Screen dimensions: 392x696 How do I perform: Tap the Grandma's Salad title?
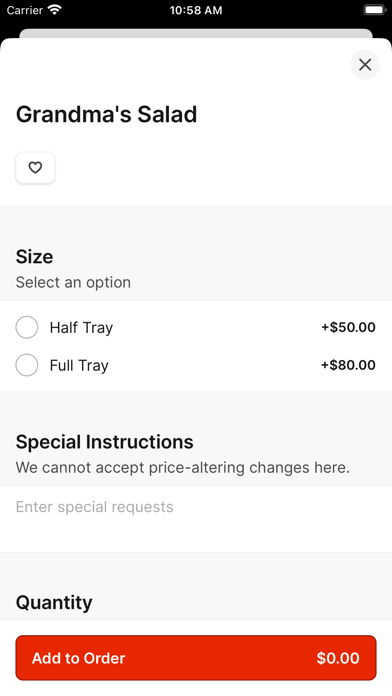click(x=107, y=115)
